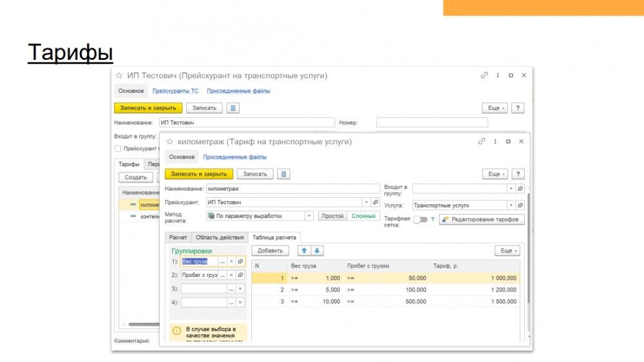The height and width of the screenshot is (362, 644).
Task: Open the Еще menu above the tariff table
Action: pyautogui.click(x=507, y=251)
